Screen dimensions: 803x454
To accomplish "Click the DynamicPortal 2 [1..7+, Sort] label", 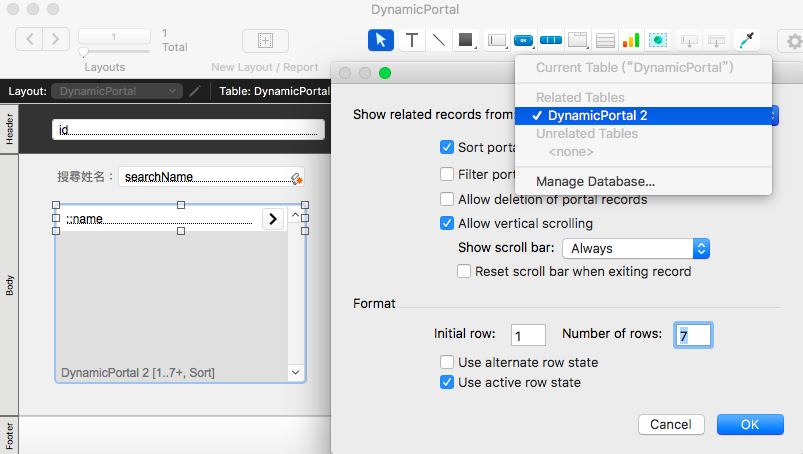I will coord(138,373).
